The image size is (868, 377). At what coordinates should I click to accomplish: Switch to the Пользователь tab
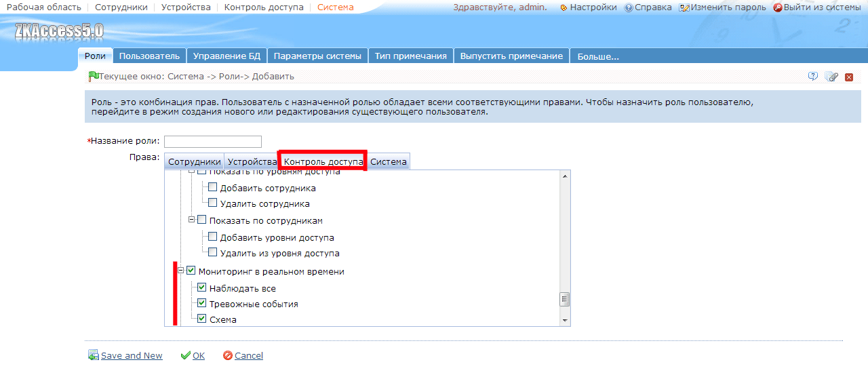pos(149,56)
